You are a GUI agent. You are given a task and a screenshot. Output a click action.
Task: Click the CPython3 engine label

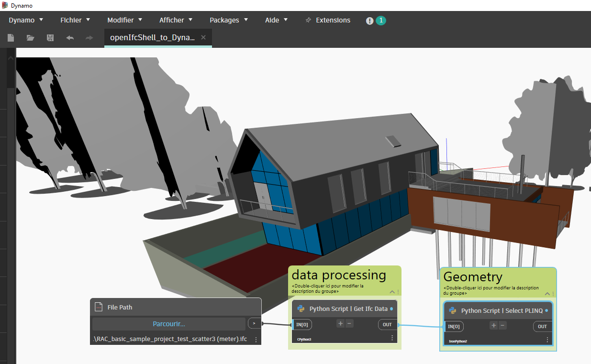pyautogui.click(x=304, y=339)
